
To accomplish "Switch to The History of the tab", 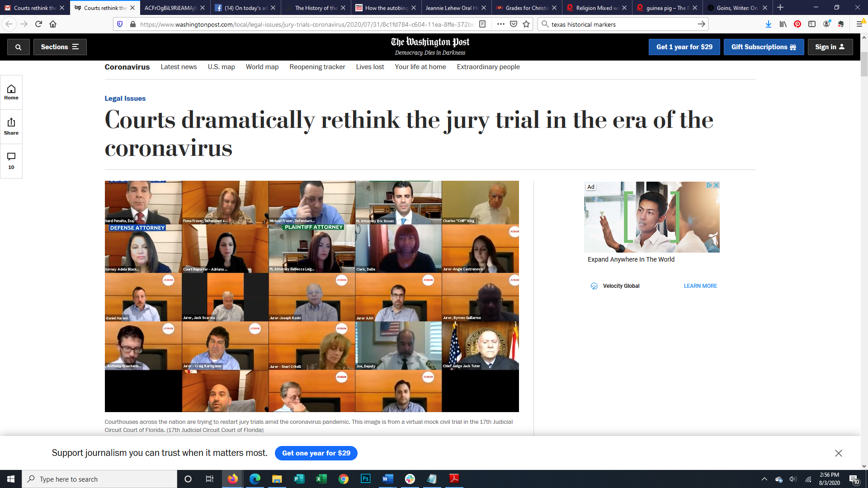I will point(316,8).
